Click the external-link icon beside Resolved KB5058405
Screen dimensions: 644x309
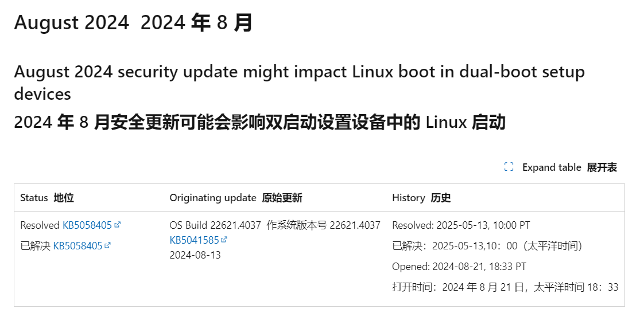118,225
